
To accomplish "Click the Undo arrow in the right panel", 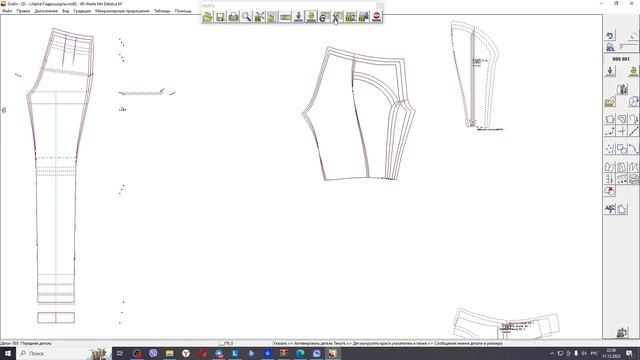I will pos(610,36).
